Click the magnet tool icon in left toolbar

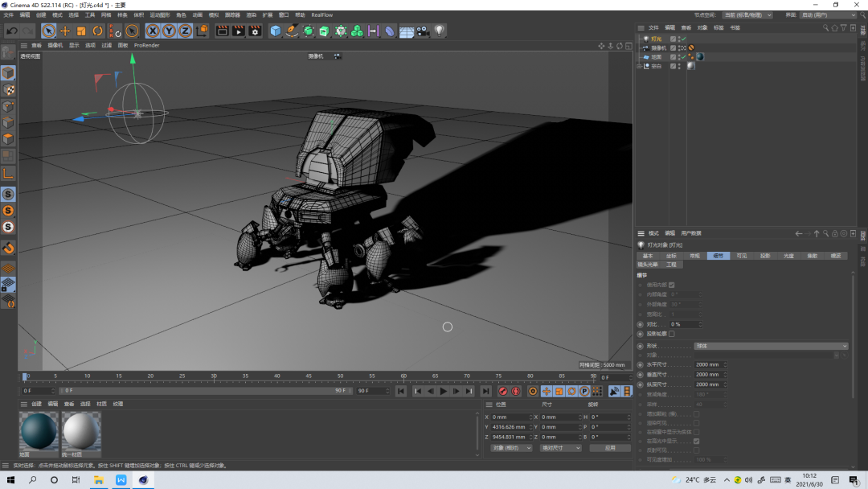tap(8, 248)
